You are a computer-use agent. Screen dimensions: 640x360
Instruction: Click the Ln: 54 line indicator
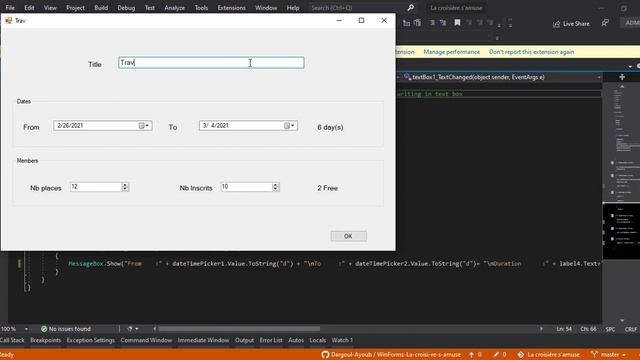(x=564, y=329)
